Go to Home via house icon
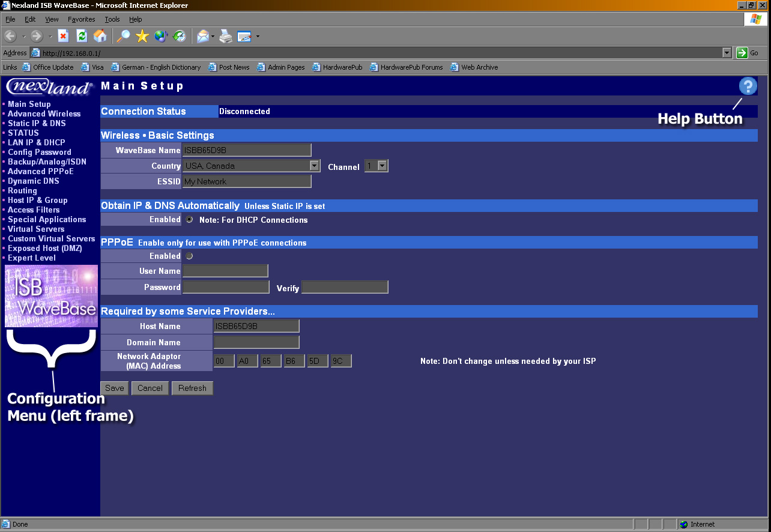The image size is (771, 532). [100, 37]
